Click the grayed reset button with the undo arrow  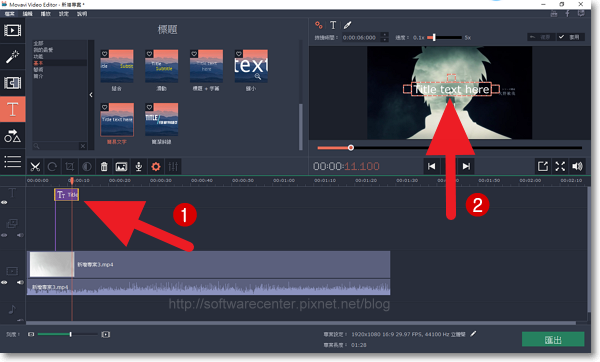tap(541, 37)
